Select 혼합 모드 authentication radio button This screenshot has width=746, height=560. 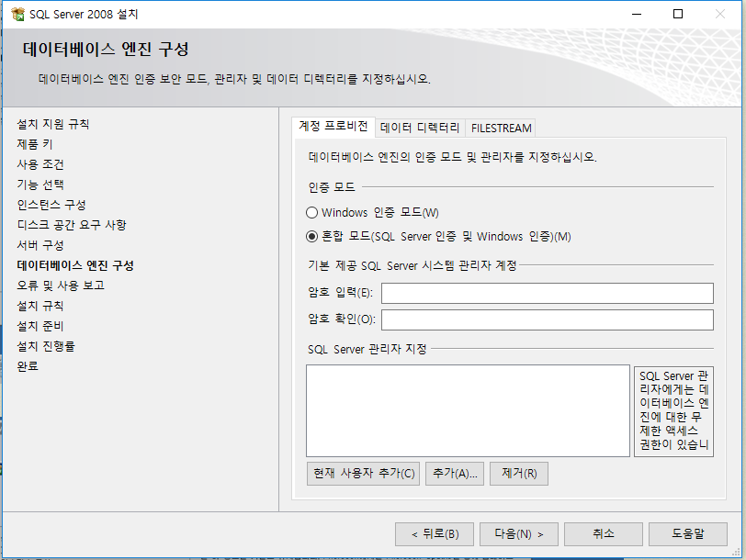point(311,236)
